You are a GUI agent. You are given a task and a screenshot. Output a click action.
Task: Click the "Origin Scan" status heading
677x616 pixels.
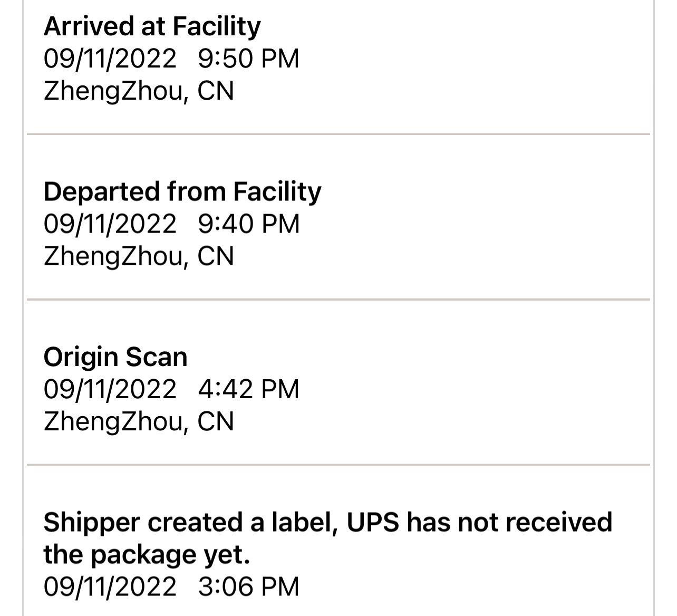click(115, 357)
